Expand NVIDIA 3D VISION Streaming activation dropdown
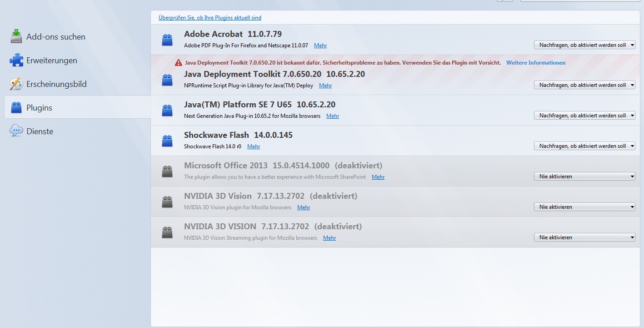Viewport: 644px width, 328px height. [x=584, y=237]
